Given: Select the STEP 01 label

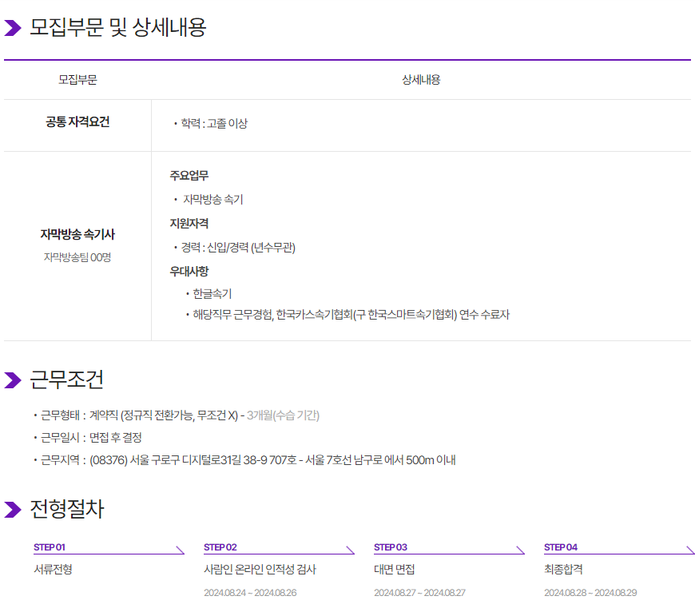Looking at the screenshot, I should coord(50,547).
